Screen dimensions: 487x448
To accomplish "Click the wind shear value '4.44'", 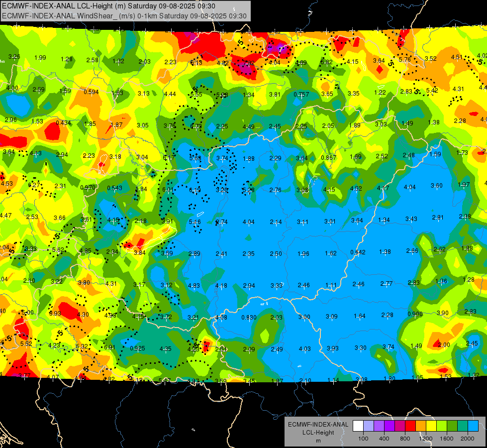I will click(170, 94).
